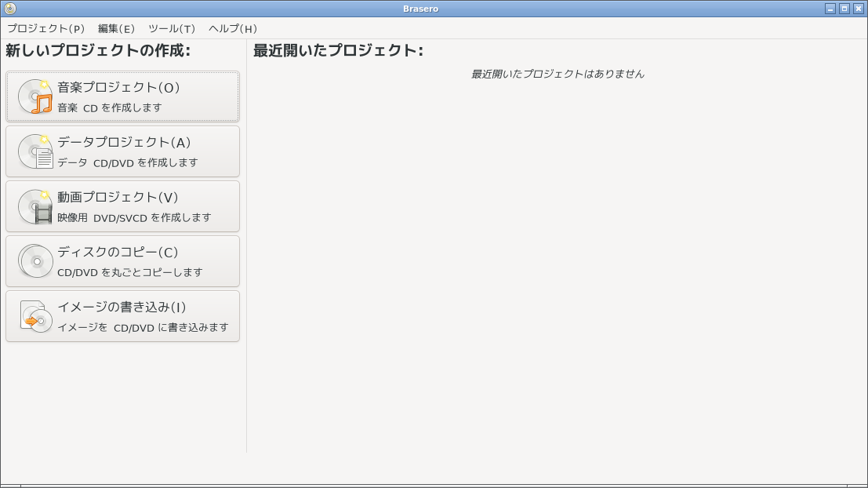
Task: Click the 最近開いたプロジェクト: heading
Action: [338, 50]
